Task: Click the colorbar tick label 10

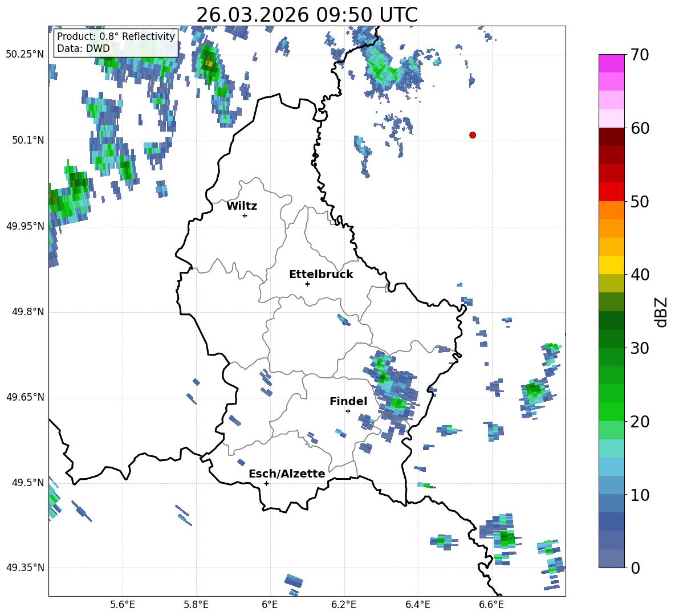Action: 640,495
